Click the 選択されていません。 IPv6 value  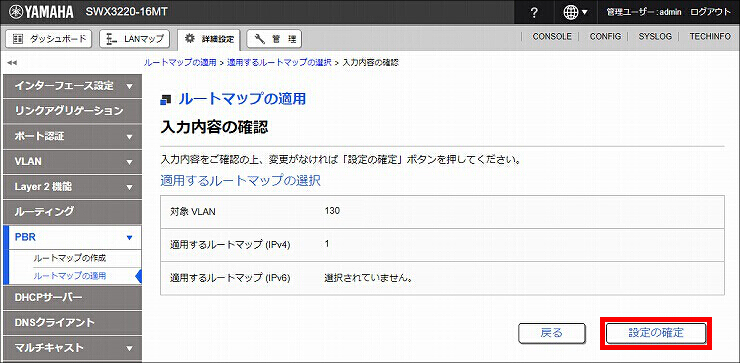(x=369, y=278)
